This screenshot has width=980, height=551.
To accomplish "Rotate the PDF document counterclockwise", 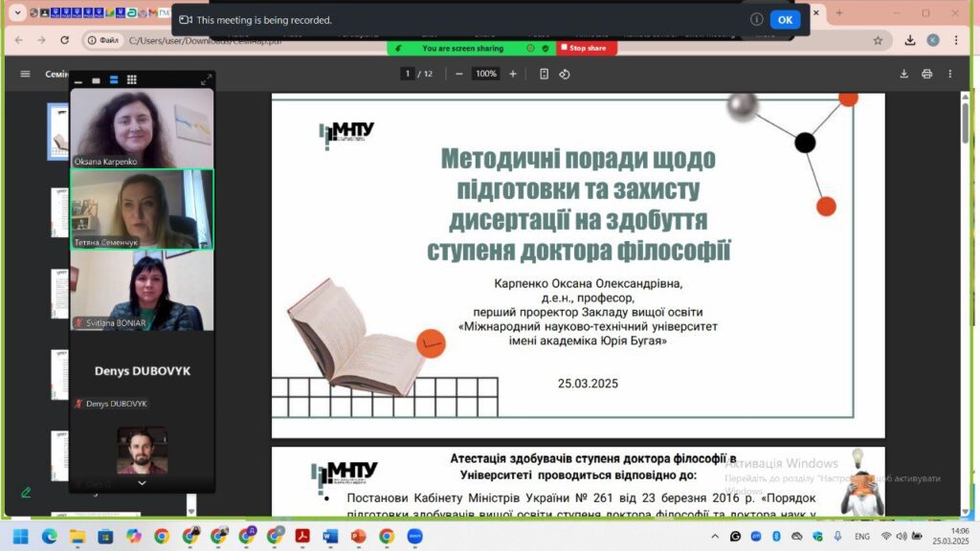I will pos(565,74).
